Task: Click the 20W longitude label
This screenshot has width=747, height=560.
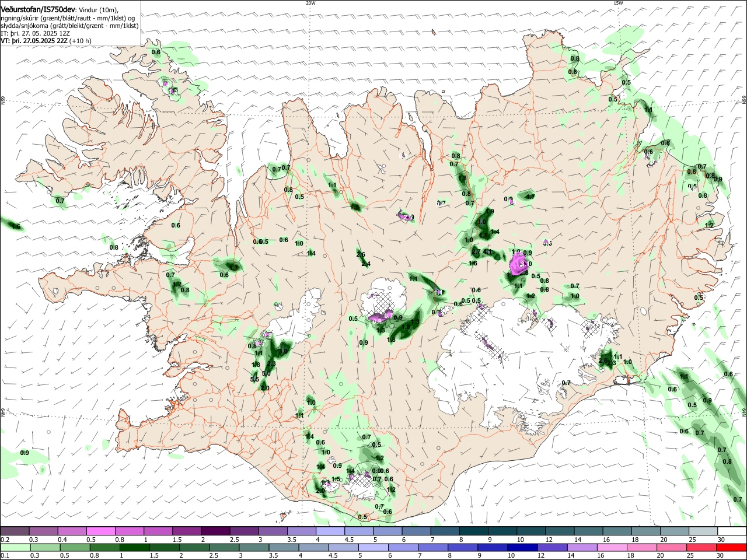Action: click(310, 3)
